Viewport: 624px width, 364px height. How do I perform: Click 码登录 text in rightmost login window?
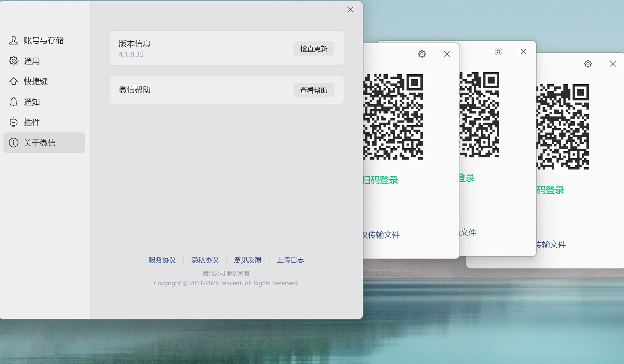tap(550, 190)
